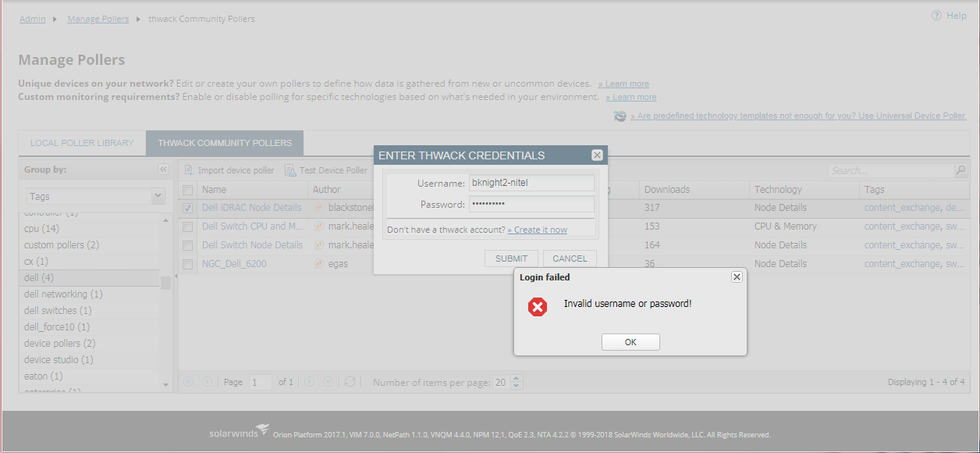Check the Dell Switch Node Details row
Image resolution: width=980 pixels, height=453 pixels.
pyautogui.click(x=187, y=245)
